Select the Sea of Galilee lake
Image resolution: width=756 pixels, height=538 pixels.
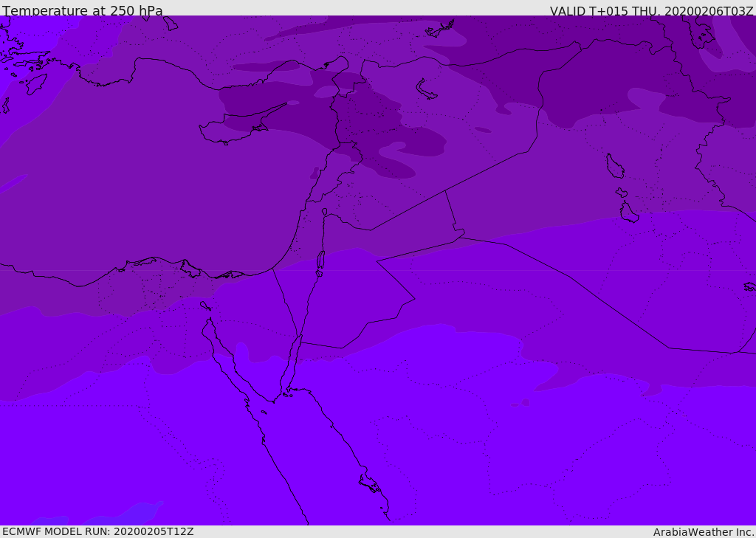(324, 212)
